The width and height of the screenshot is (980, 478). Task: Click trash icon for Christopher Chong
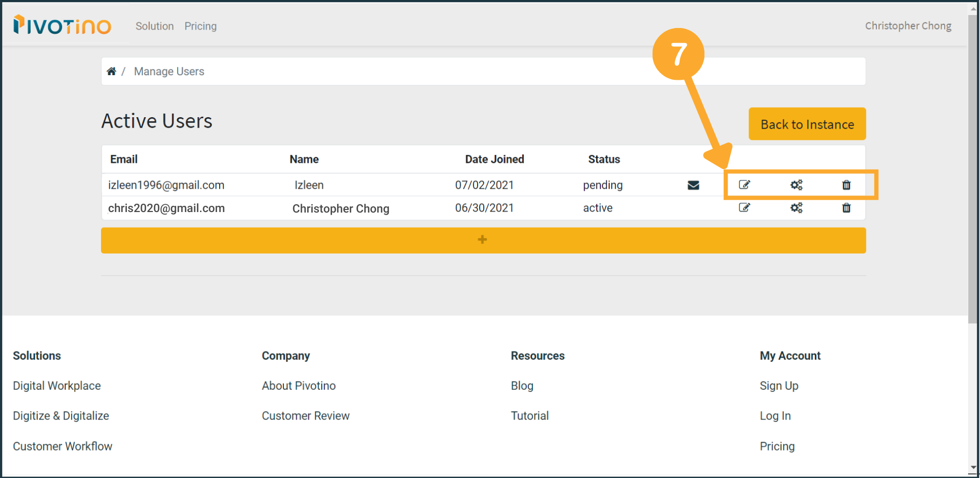[846, 208]
